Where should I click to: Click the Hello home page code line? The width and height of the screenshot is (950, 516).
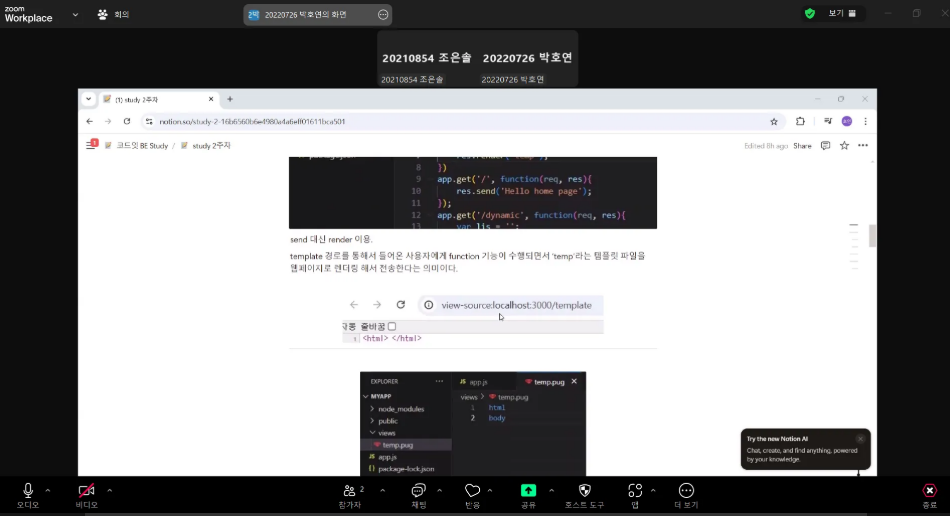click(x=523, y=191)
